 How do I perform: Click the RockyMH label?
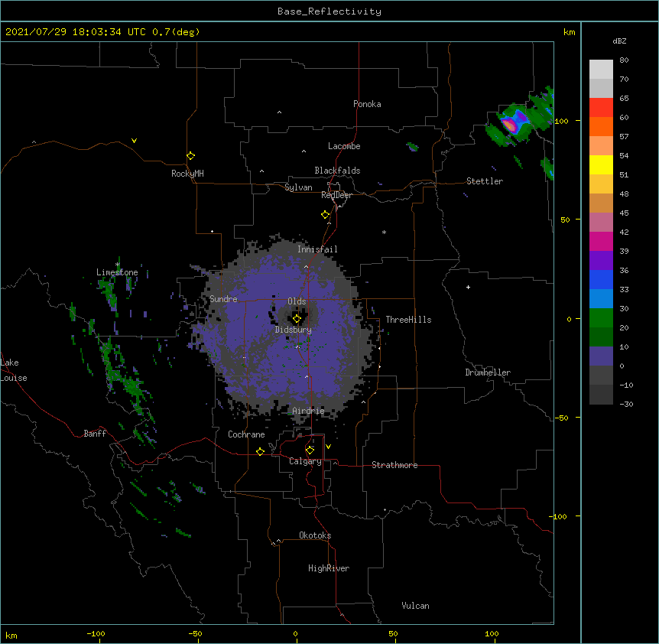(187, 174)
